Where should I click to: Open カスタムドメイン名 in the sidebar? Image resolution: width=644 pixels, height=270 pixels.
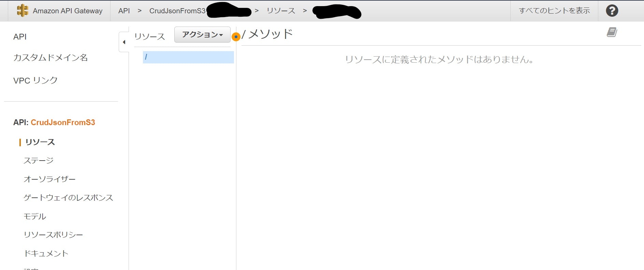point(50,58)
